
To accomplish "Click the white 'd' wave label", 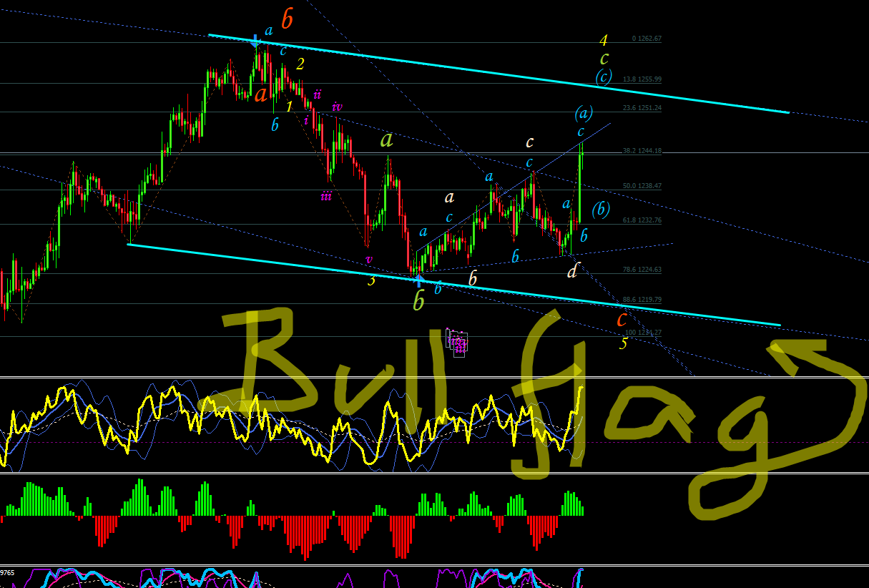I will [572, 270].
